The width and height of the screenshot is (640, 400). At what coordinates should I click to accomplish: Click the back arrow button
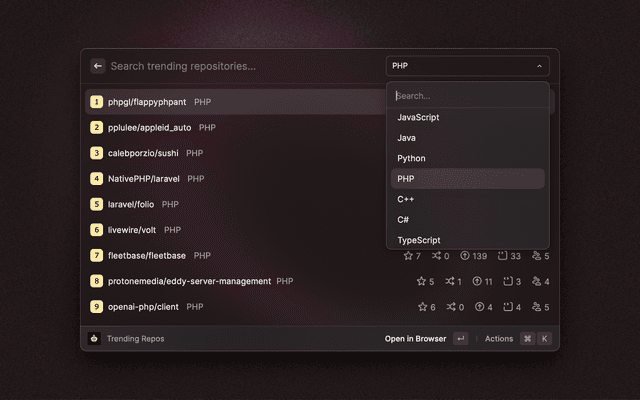[x=98, y=66]
